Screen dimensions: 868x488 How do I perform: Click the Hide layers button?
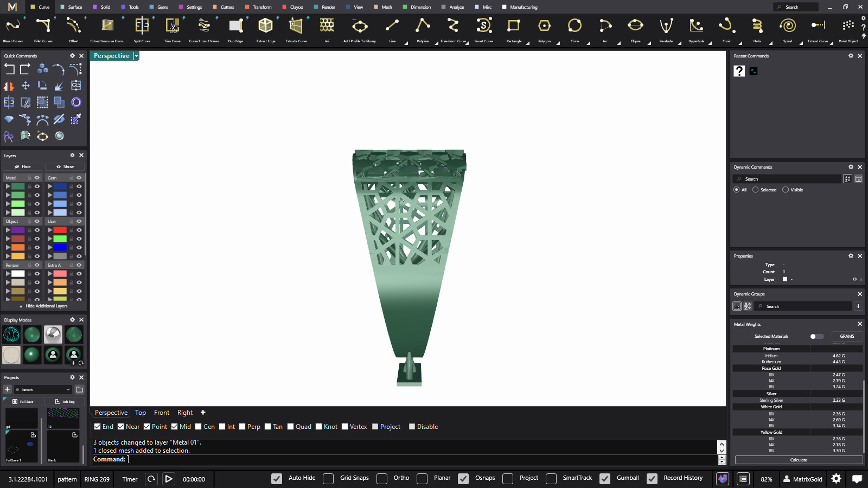pos(23,166)
